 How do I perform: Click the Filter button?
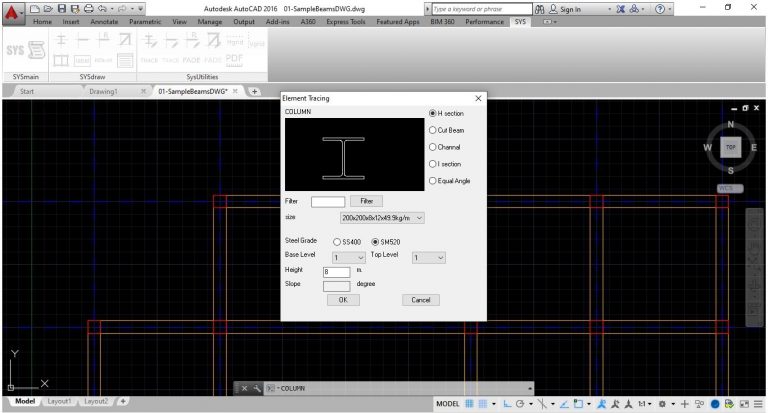(x=366, y=201)
